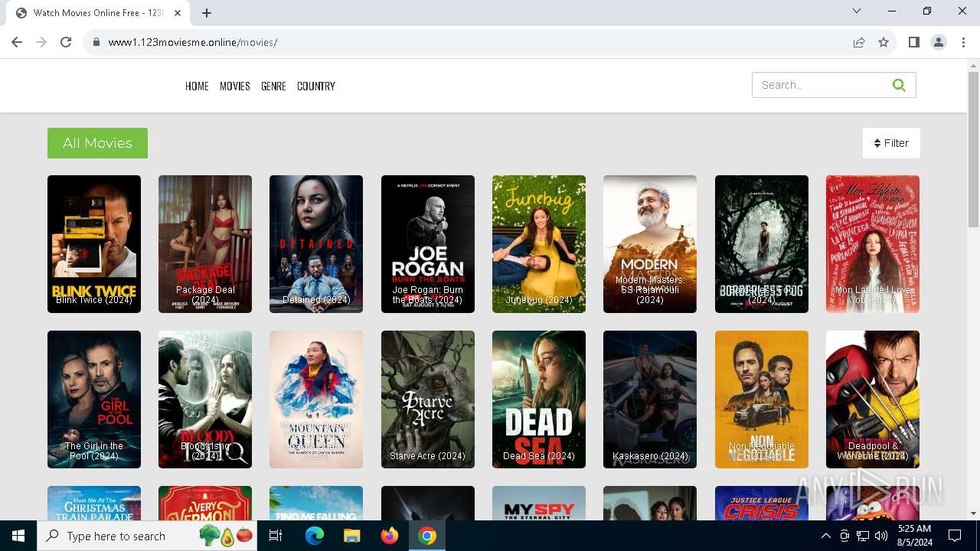Open Bloody Ishq (2024) poster
980x551 pixels.
(x=205, y=399)
